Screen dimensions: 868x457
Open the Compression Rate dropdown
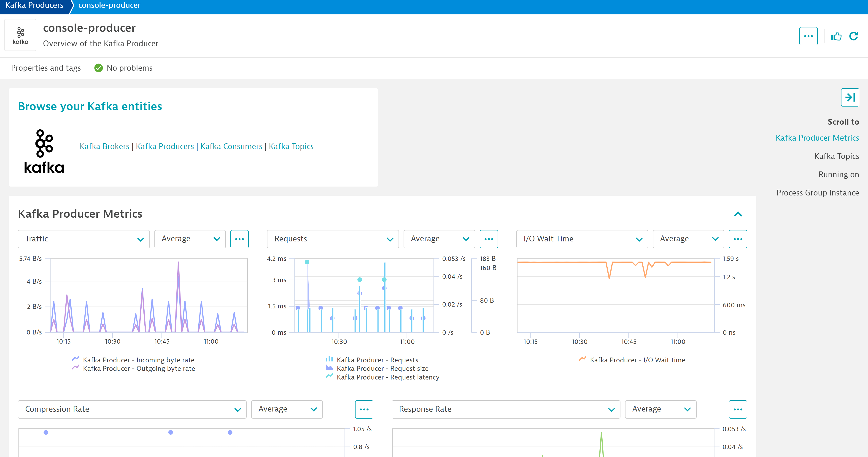pos(132,409)
